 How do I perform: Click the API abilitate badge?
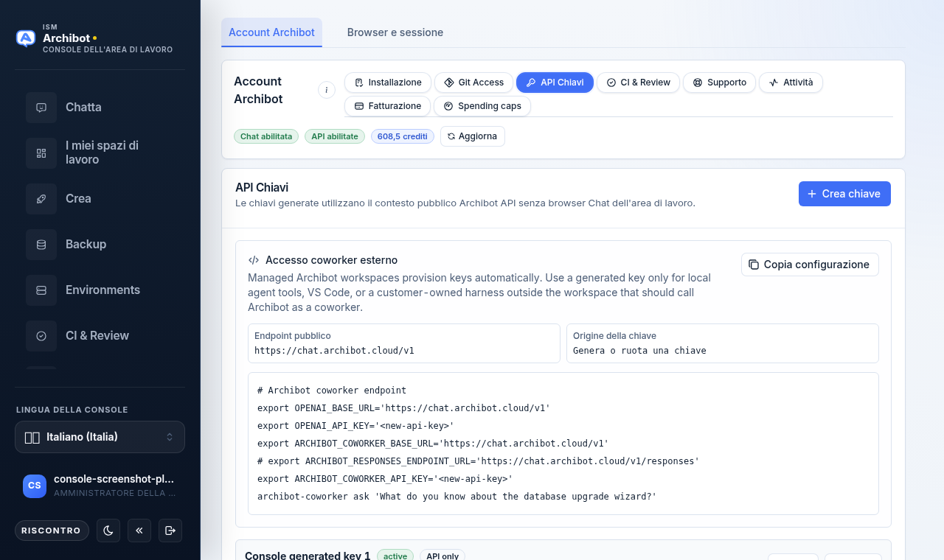click(x=335, y=136)
